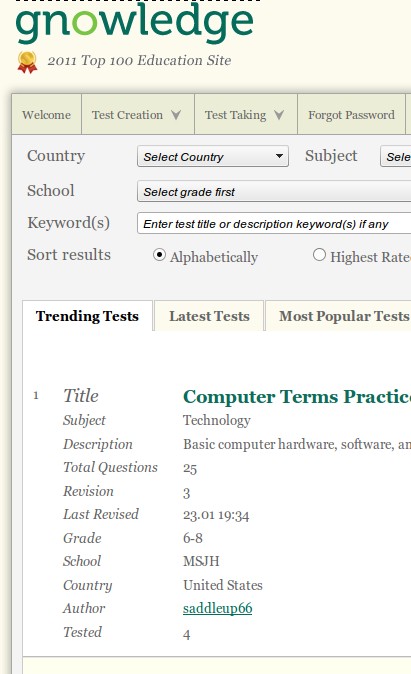
Task: Click the Keyword(s) search input field
Action: click(274, 224)
